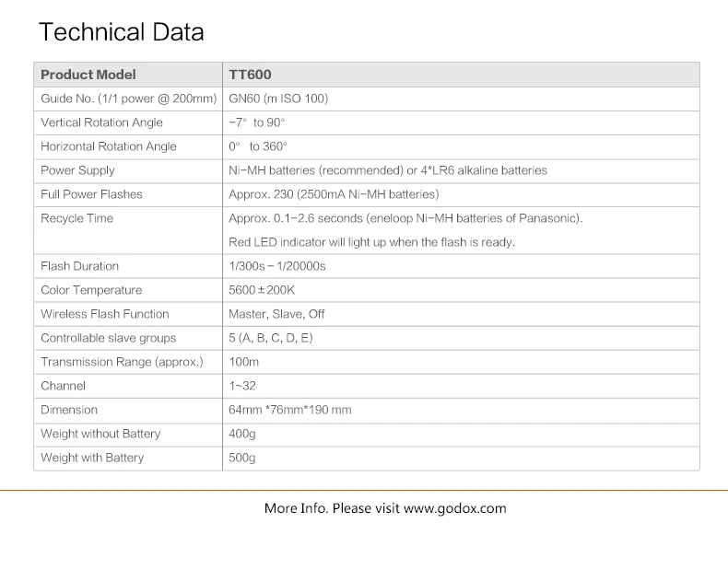Click the Guide No. row label
Image resolution: width=728 pixels, height=581 pixels.
point(129,99)
